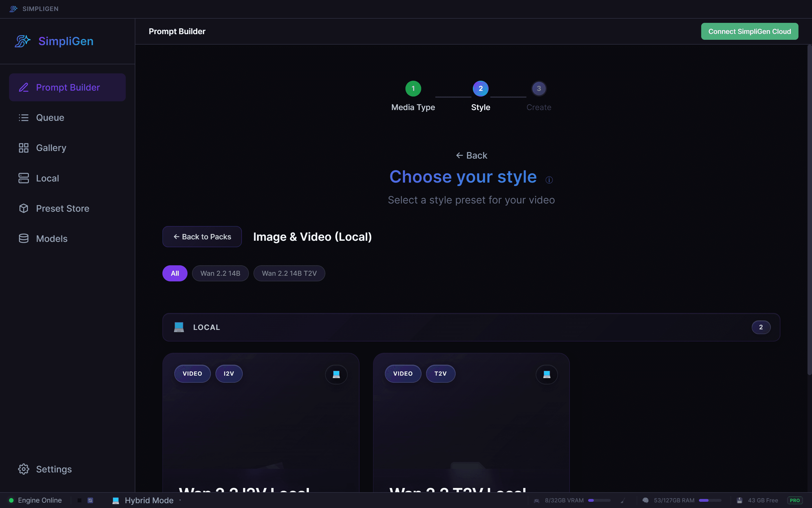Click the T2V tag badge
This screenshot has height=508, width=812.
pyautogui.click(x=441, y=374)
